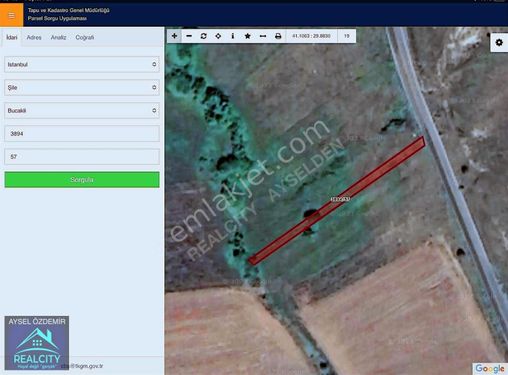
Task: Click the green Sorgula button
Action: coord(82,180)
